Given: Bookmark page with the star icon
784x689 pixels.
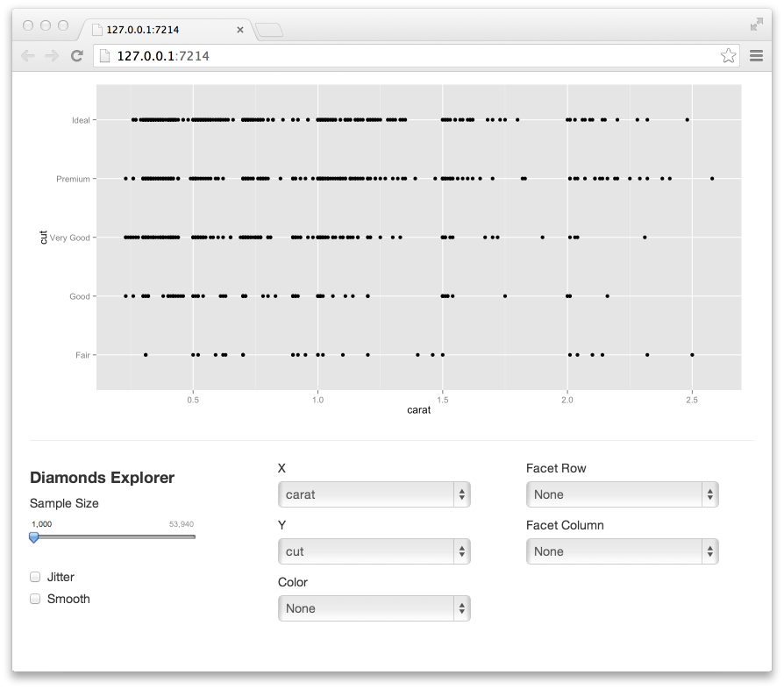Looking at the screenshot, I should [728, 56].
